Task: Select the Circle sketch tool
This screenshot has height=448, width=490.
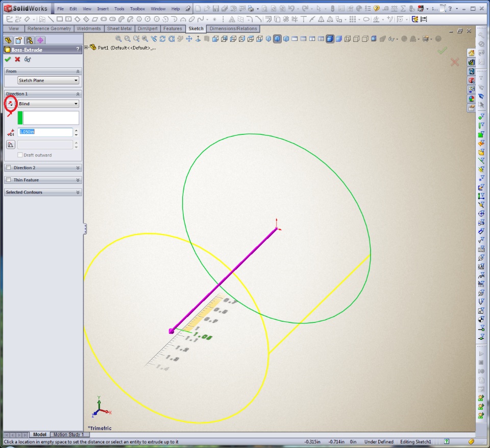Action: (148, 19)
